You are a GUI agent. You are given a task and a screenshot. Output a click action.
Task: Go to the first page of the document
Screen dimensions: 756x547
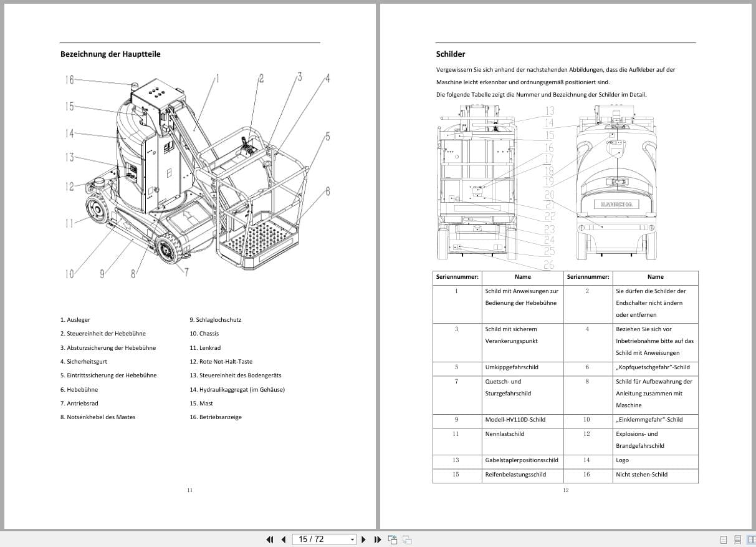pyautogui.click(x=270, y=539)
